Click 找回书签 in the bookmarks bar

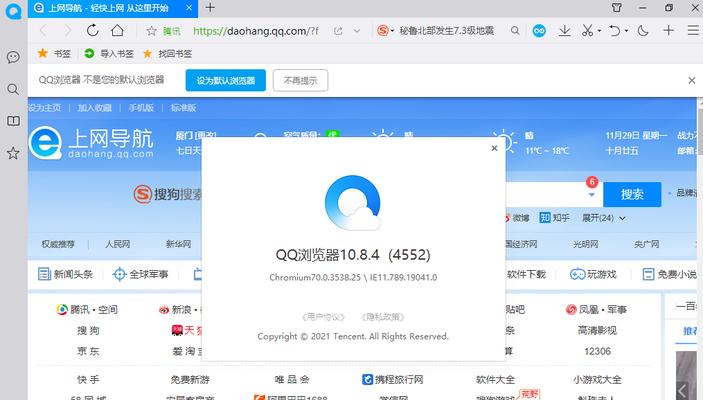[167, 54]
